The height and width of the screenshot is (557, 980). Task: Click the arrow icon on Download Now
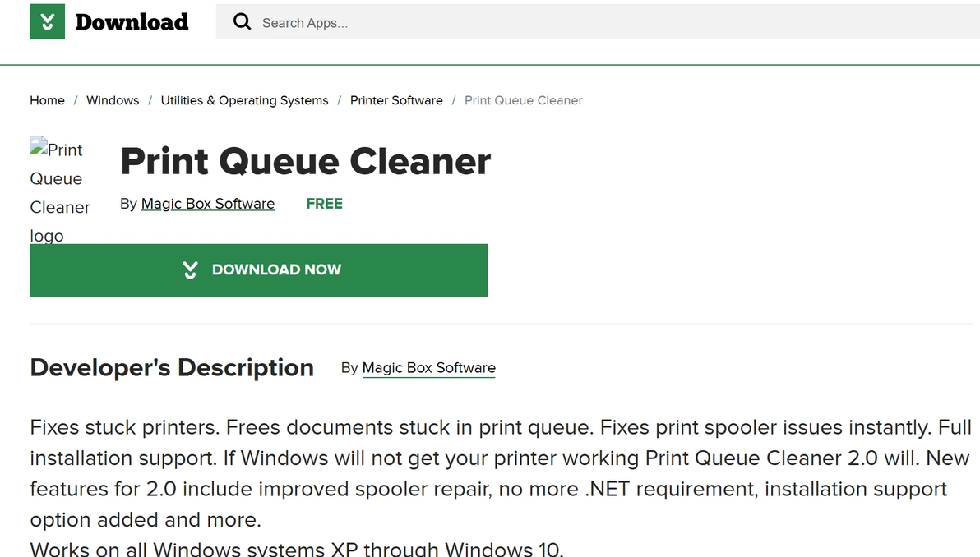pos(191,269)
